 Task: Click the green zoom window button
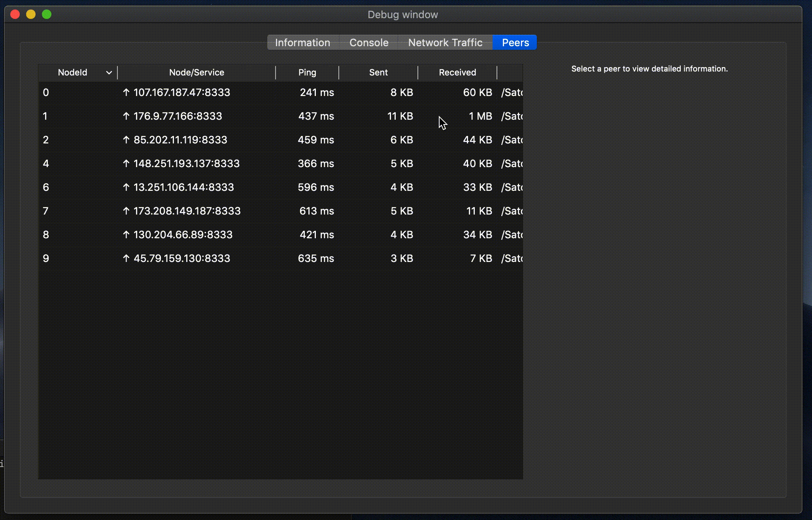tap(47, 15)
